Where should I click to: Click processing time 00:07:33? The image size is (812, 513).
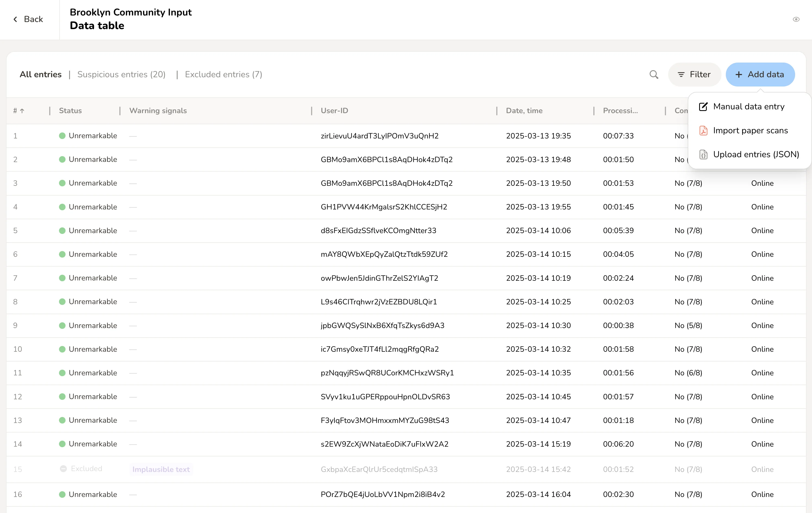click(618, 136)
